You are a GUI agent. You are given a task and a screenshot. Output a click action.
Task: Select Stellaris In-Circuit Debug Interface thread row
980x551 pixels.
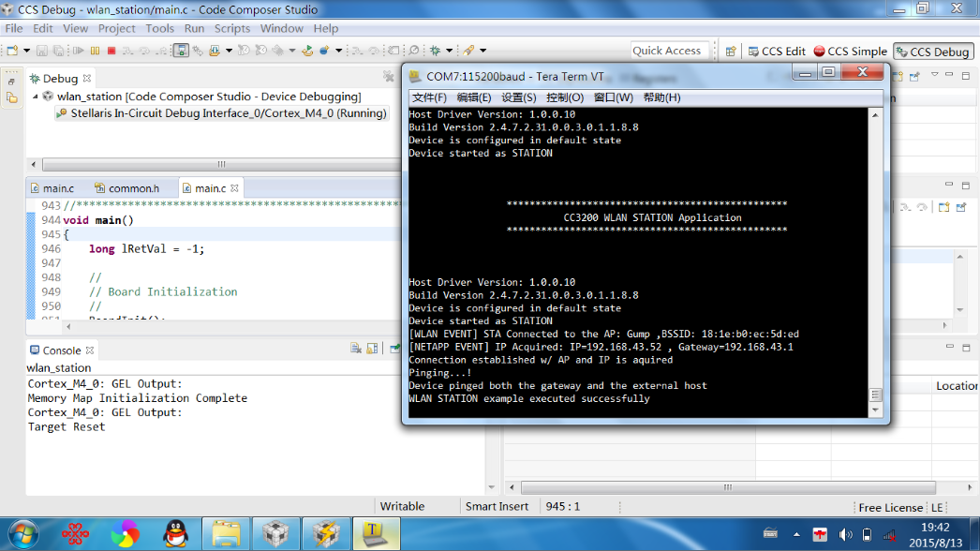(x=222, y=113)
